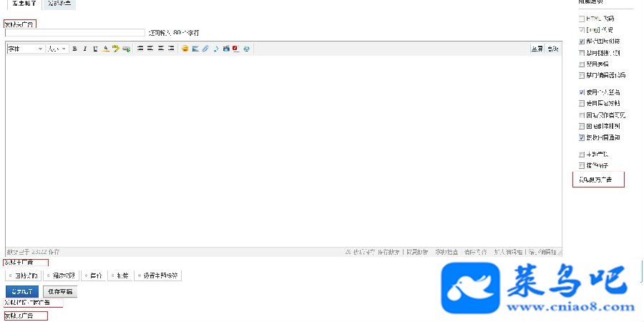Click the editor resize grip corner
The width and height of the screenshot is (644, 322).
tap(560, 252)
